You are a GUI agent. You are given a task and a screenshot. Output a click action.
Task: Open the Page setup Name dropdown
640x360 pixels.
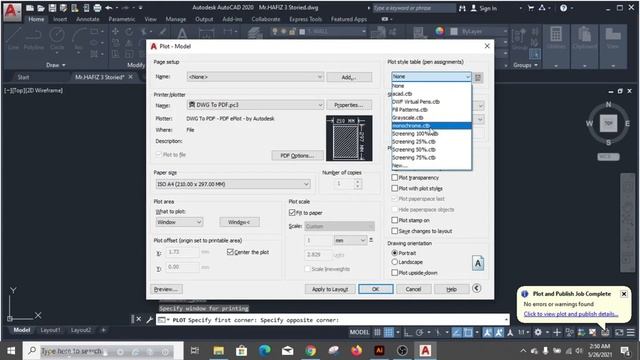(x=255, y=77)
